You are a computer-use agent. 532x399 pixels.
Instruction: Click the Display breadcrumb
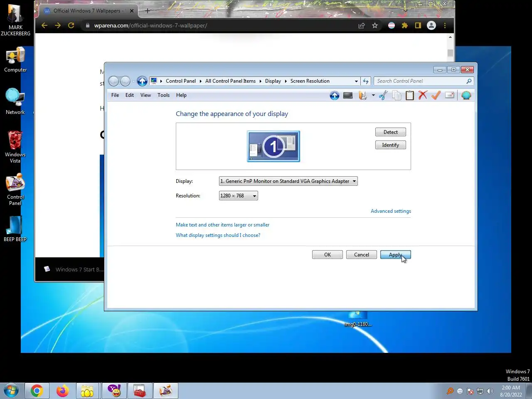273,81
